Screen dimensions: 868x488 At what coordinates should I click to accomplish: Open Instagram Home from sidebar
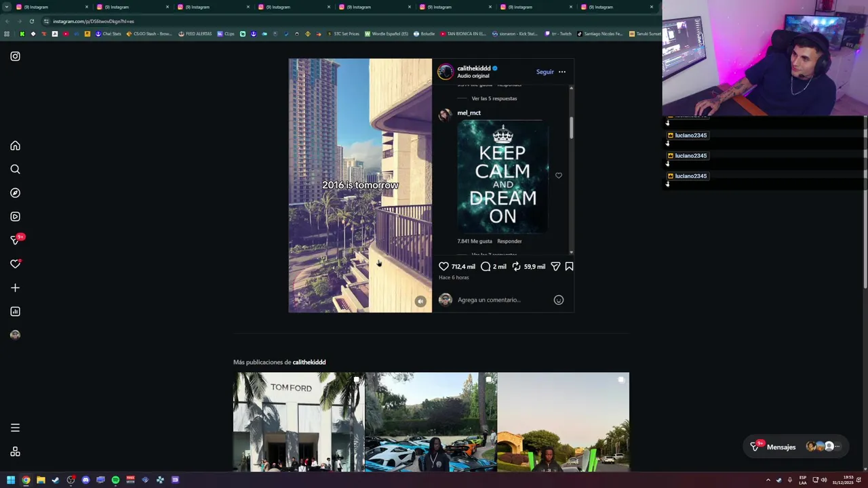(15, 146)
